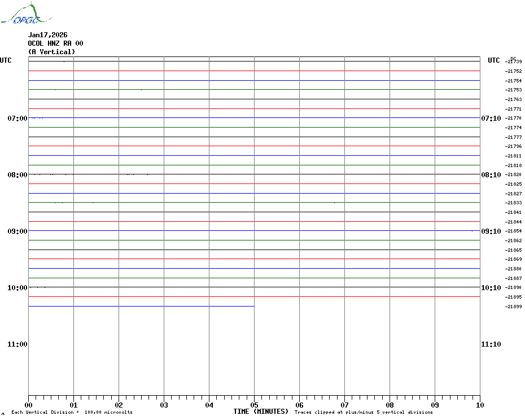This screenshot has width=525, height=420.
Task: Select the 08:00 hour label on left
Action: [17, 175]
